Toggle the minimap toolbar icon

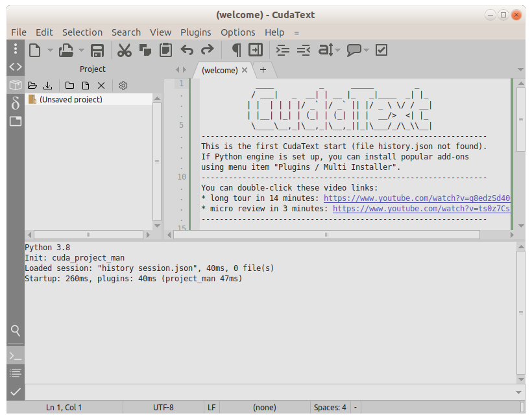[x=256, y=50]
